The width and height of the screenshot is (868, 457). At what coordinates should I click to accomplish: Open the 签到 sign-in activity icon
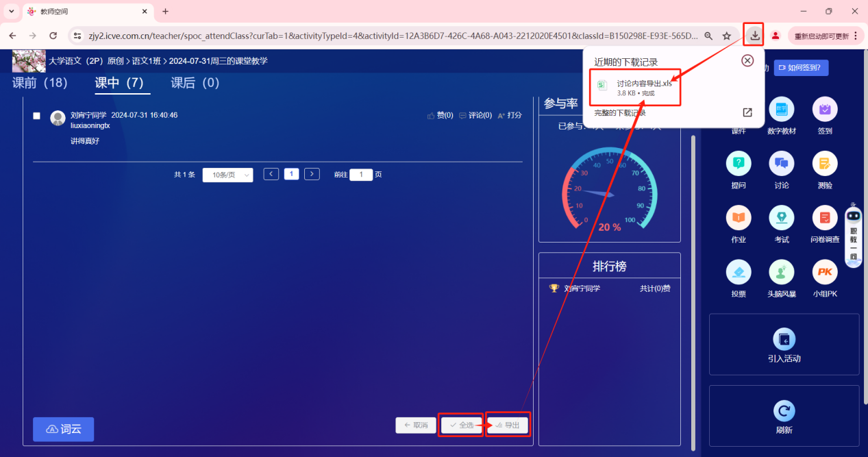[824, 110]
